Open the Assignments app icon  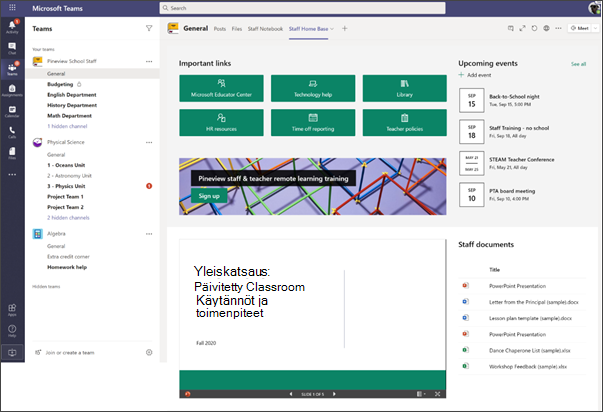(12, 90)
